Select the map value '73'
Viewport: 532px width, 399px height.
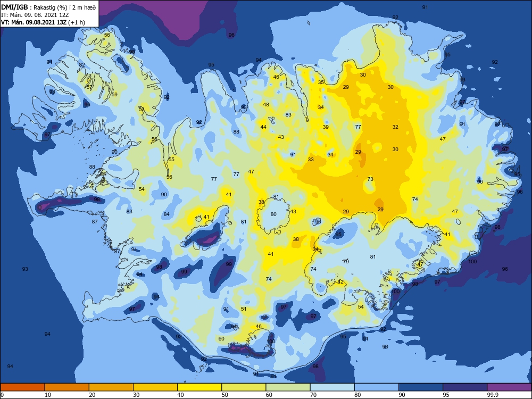370,179
